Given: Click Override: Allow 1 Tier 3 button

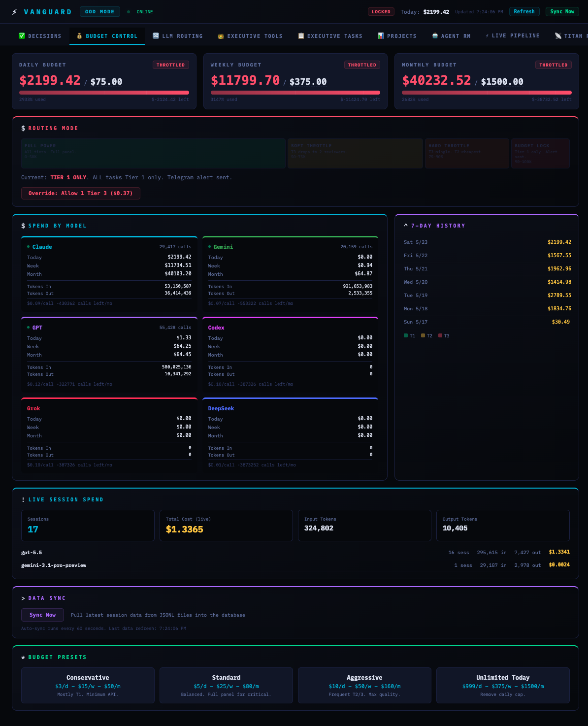Looking at the screenshot, I should click(x=81, y=193).
